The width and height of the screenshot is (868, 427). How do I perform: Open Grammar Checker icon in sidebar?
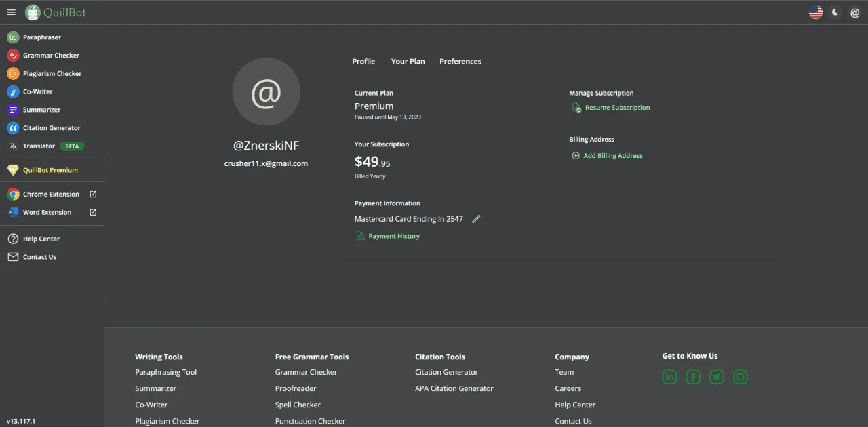click(13, 56)
